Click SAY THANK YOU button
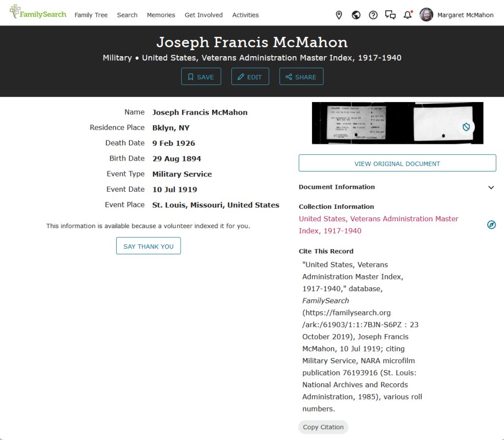Image resolution: width=504 pixels, height=440 pixels. [x=148, y=246]
